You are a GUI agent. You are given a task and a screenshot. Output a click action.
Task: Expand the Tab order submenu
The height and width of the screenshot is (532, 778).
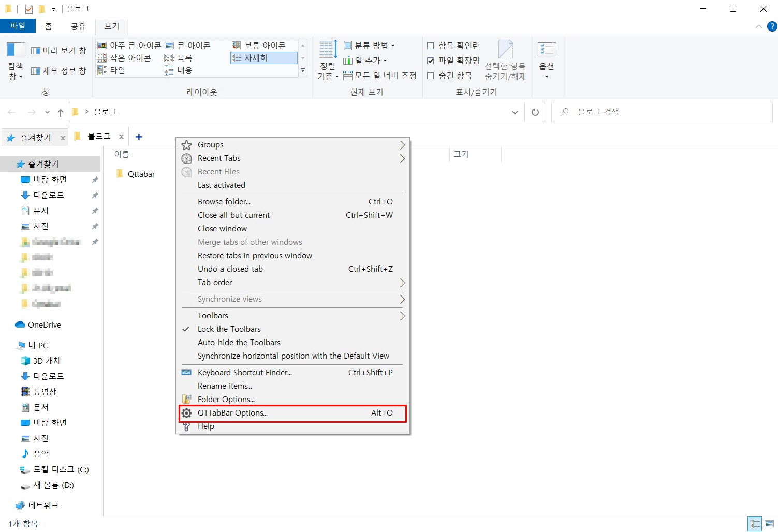pyautogui.click(x=293, y=283)
